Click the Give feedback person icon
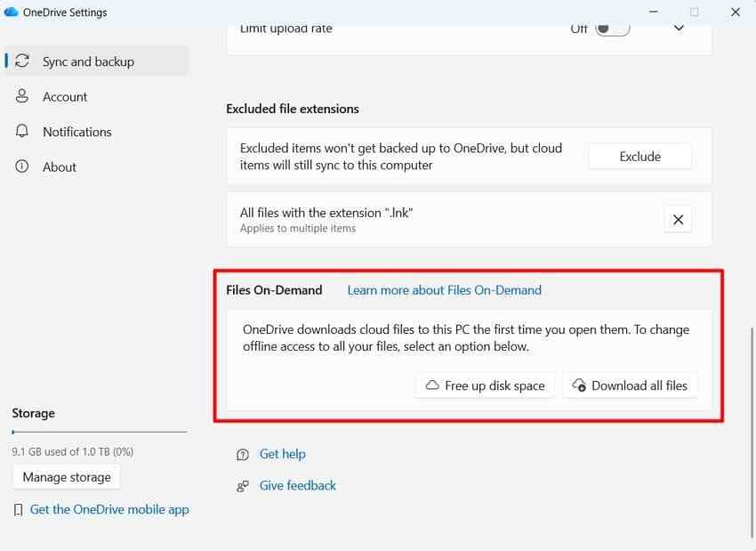Viewport: 756px width, 551px height. pos(243,486)
